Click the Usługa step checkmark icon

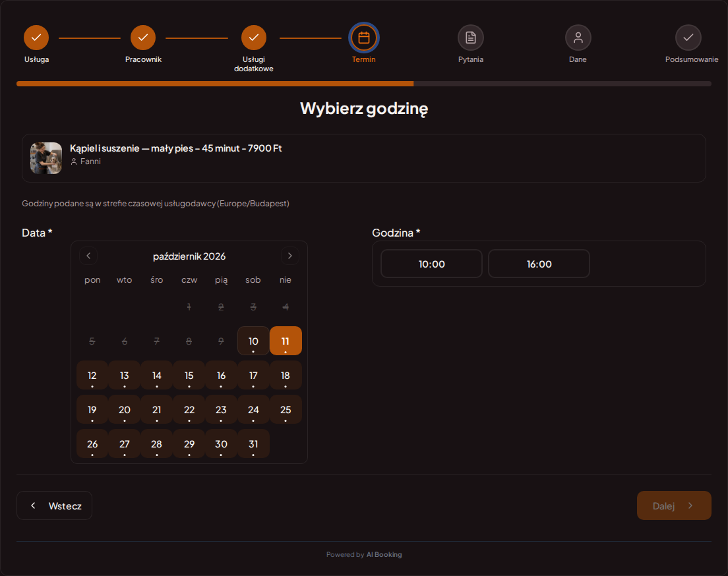[36, 38]
